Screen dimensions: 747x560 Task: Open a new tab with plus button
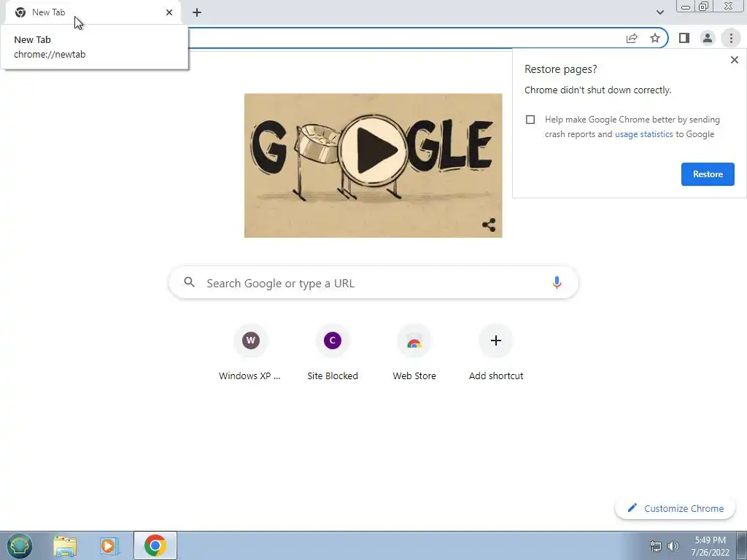click(x=197, y=12)
